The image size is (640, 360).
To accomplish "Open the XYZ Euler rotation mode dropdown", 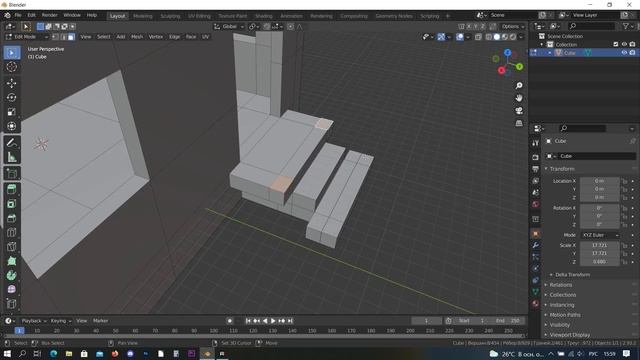I will click(600, 235).
